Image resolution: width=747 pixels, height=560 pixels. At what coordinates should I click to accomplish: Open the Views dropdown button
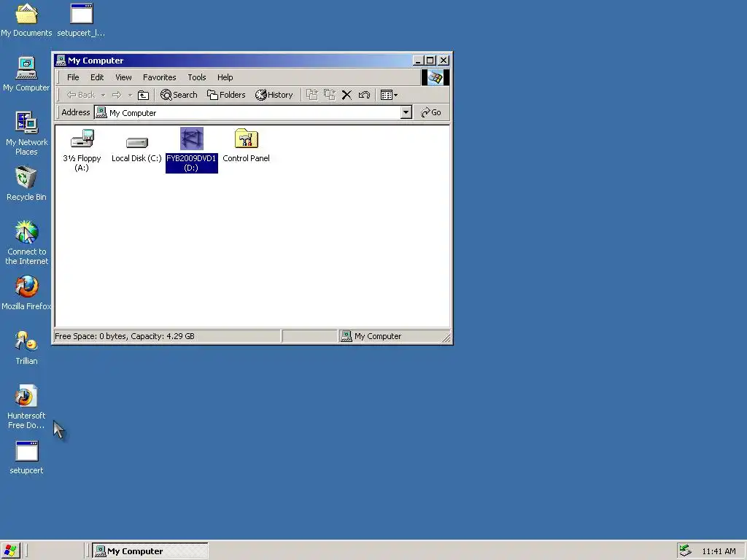coord(389,96)
